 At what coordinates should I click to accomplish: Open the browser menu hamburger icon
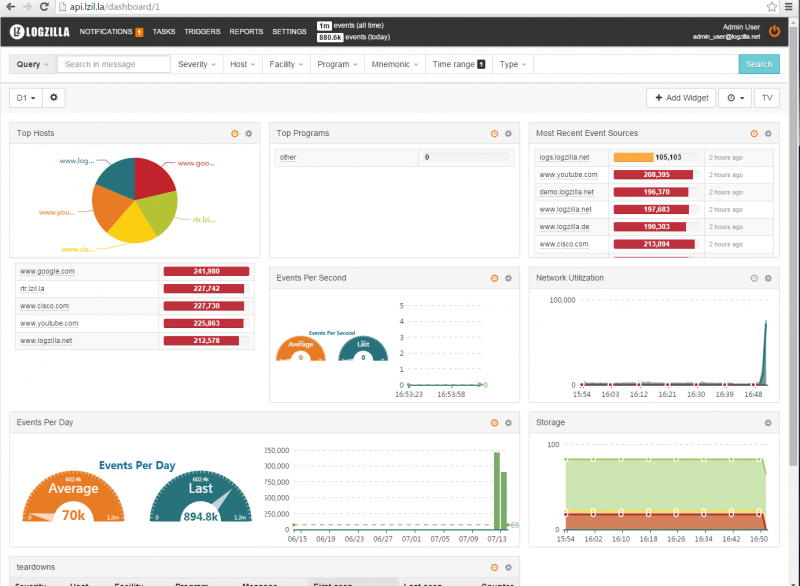click(788, 7)
